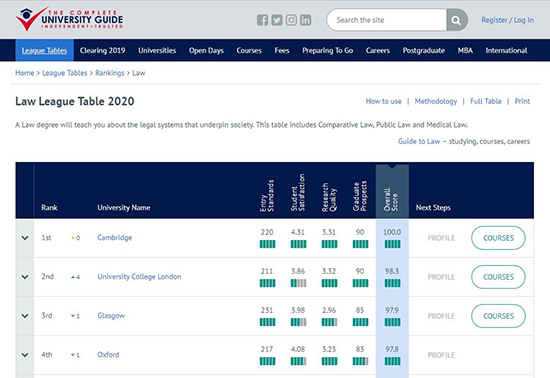Click the Print link
Viewport: 550px width, 378px height.
[522, 101]
